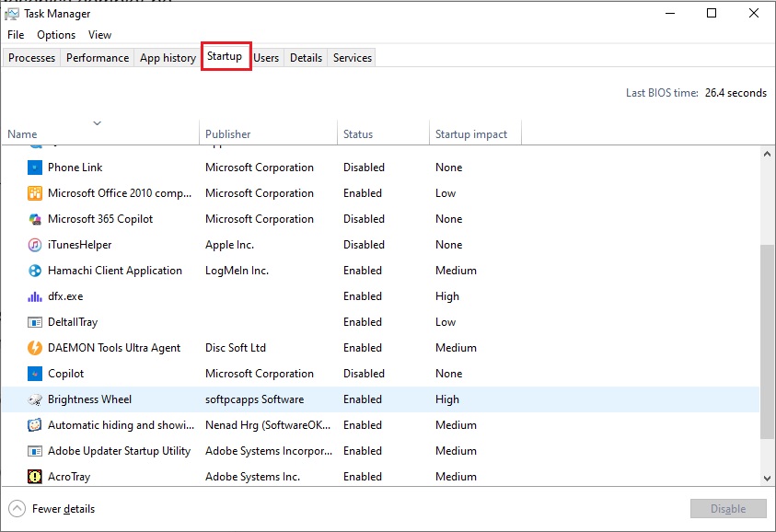Click the Low impact value for DeltallTray

point(446,322)
